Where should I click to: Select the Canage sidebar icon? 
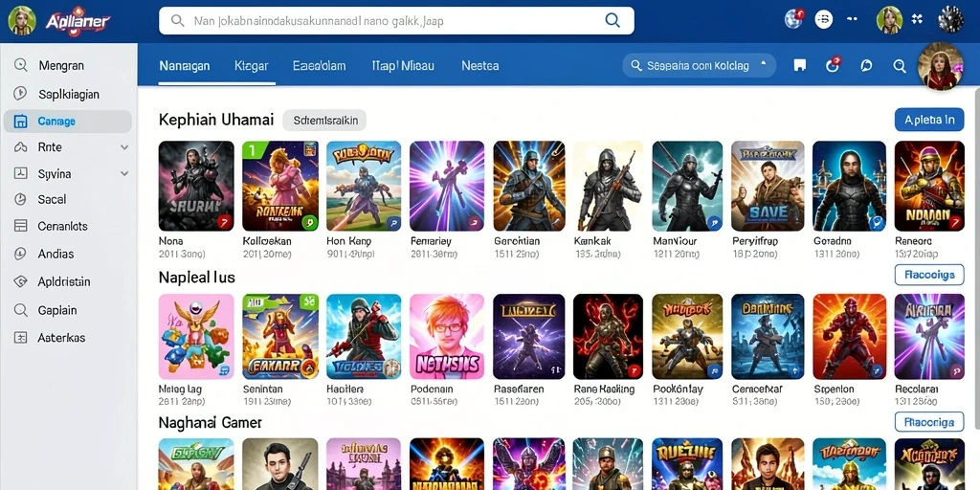pyautogui.click(x=21, y=122)
